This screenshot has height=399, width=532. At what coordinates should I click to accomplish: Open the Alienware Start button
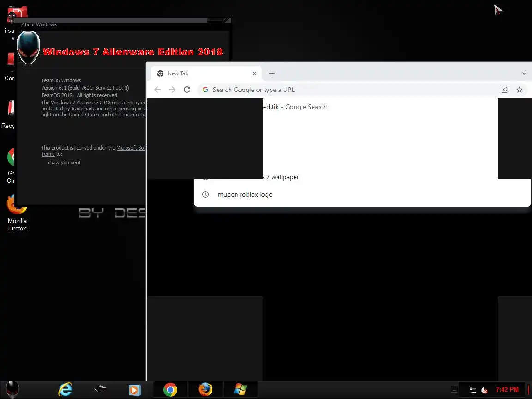13,389
